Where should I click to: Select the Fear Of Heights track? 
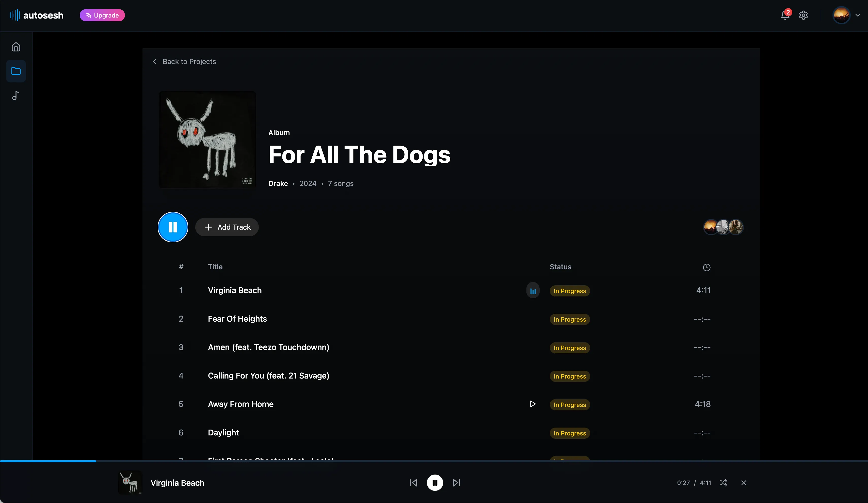(x=237, y=319)
